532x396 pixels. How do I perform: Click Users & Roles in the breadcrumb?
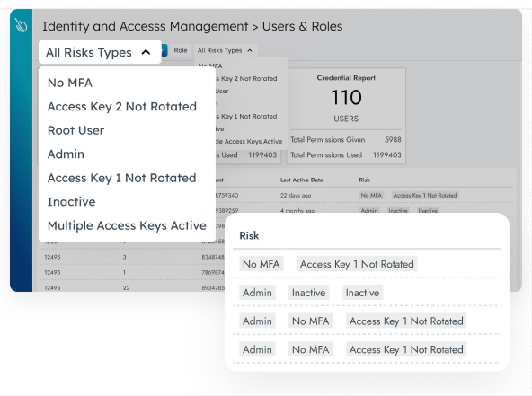pyautogui.click(x=302, y=26)
